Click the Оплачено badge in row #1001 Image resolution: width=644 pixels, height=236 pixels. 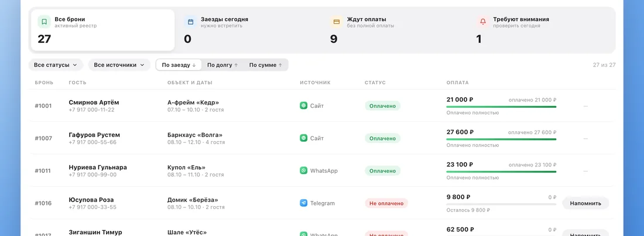382,105
